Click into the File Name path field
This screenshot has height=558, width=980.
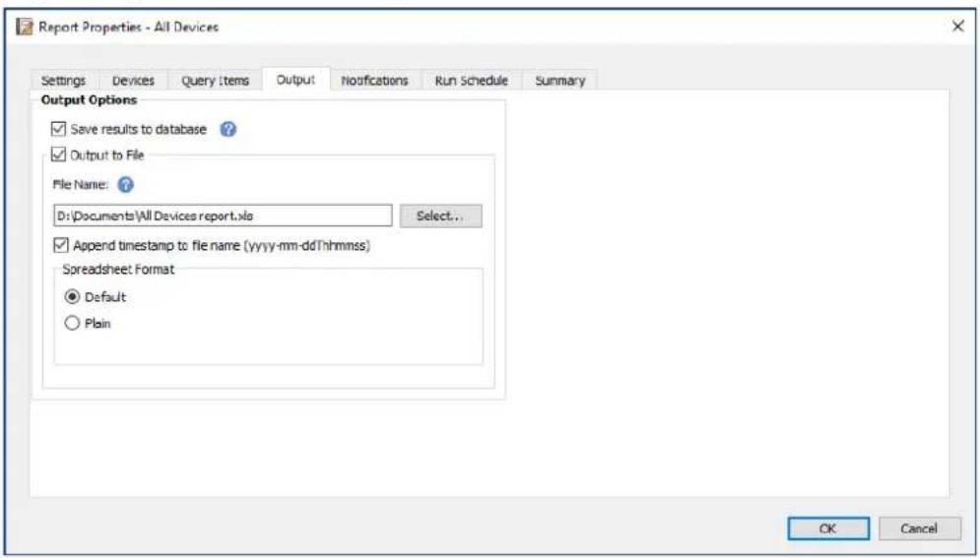click(225, 217)
